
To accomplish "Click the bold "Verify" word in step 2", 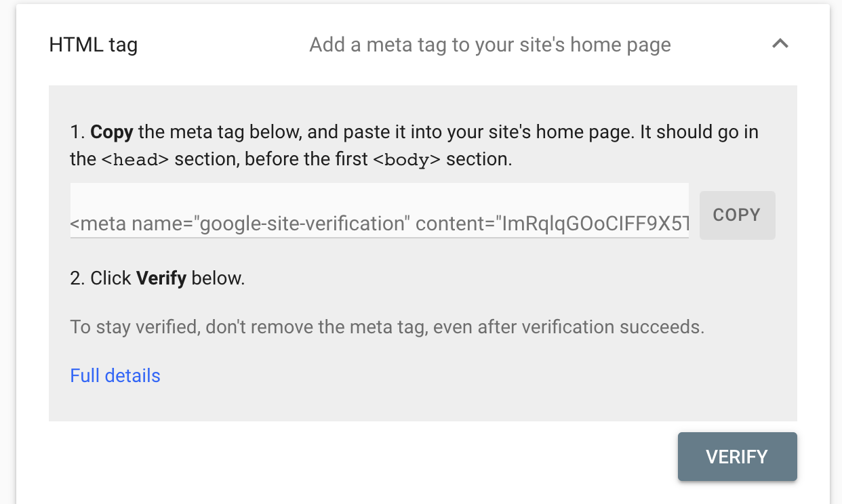I will pyautogui.click(x=161, y=278).
